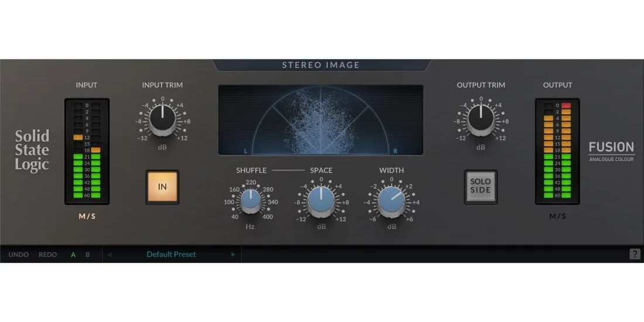
Task: Click the red clip indicator on output meter
Action: point(566,105)
